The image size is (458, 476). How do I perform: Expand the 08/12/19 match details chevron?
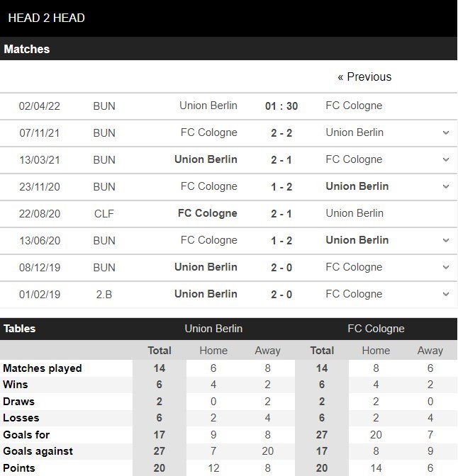coord(445,267)
